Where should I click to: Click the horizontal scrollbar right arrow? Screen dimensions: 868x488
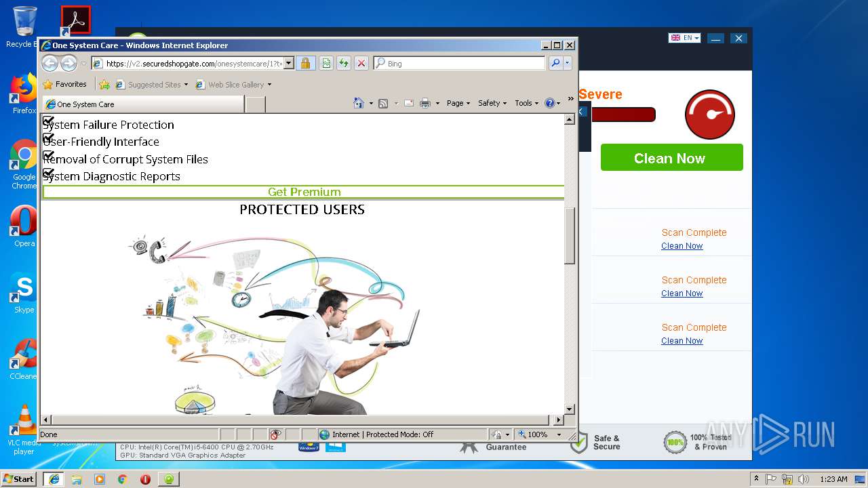pyautogui.click(x=559, y=420)
